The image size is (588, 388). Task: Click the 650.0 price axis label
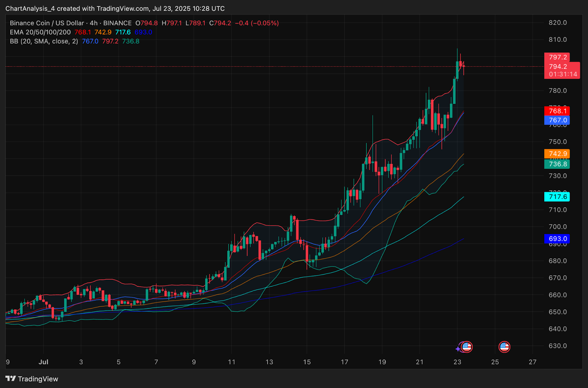pyautogui.click(x=558, y=312)
